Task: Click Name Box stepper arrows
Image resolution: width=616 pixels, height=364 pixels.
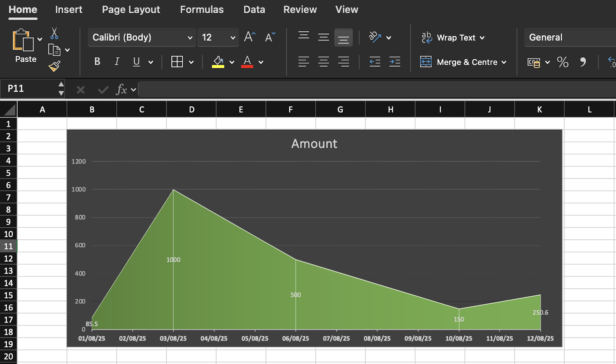Action: point(61,88)
